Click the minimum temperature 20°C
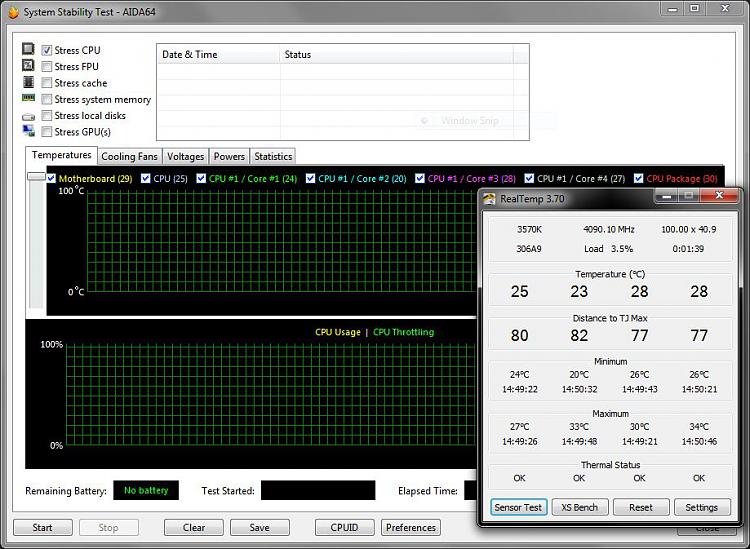 pyautogui.click(x=579, y=374)
